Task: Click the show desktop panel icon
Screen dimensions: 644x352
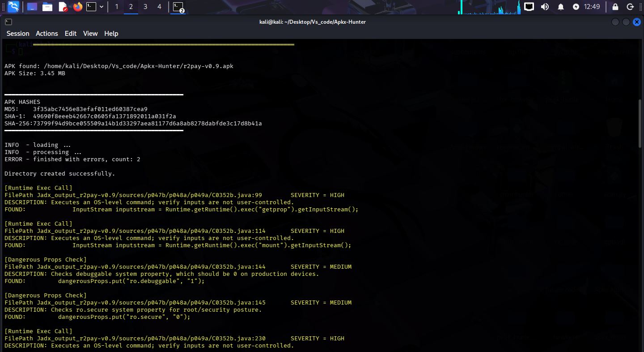Action: [x=32, y=7]
